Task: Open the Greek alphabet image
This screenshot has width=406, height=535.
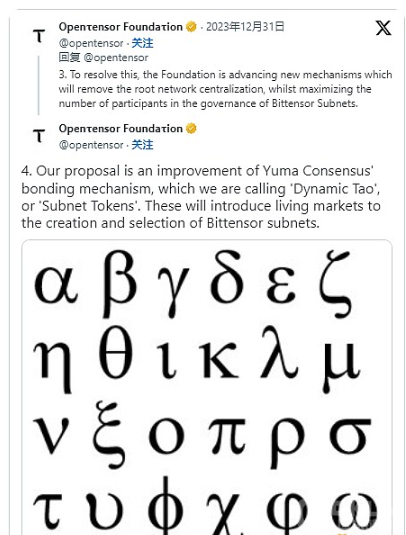Action: (207, 387)
